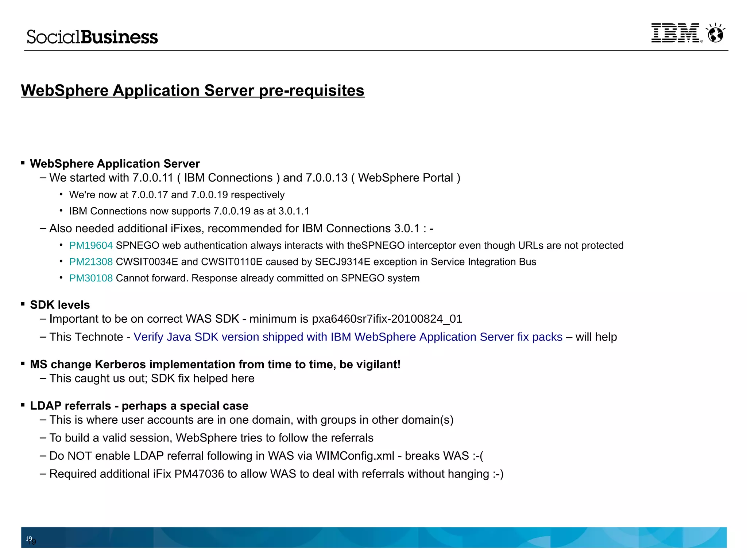Click 'IBM Connections now supports 7.0.0.19' bullet
The height and width of the screenshot is (560, 747).
coord(189,211)
